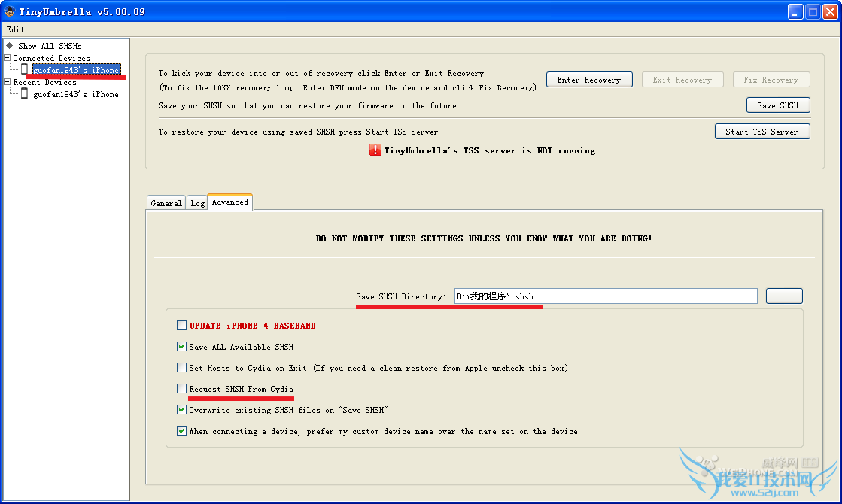Collapse the Recent Devices tree node
The width and height of the screenshot is (842, 504).
coord(7,81)
